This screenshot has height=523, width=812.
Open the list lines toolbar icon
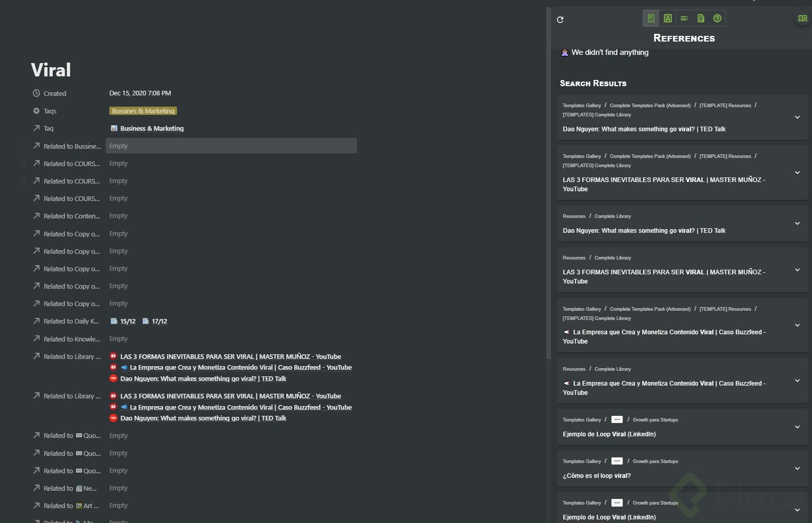point(684,18)
